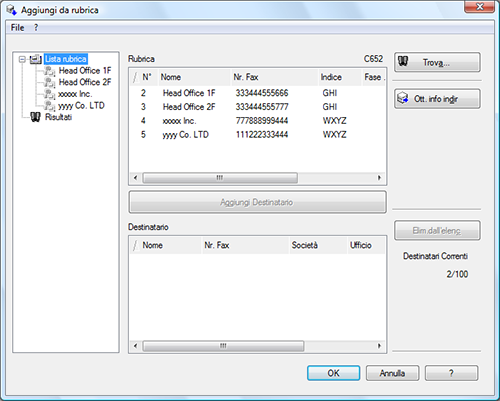
Task: Sort Destinatario list by Società header
Action: pyautogui.click(x=318, y=245)
